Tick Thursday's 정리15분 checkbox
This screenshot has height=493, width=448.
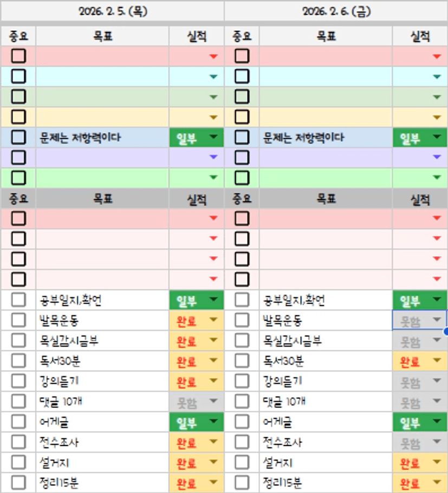18,483
